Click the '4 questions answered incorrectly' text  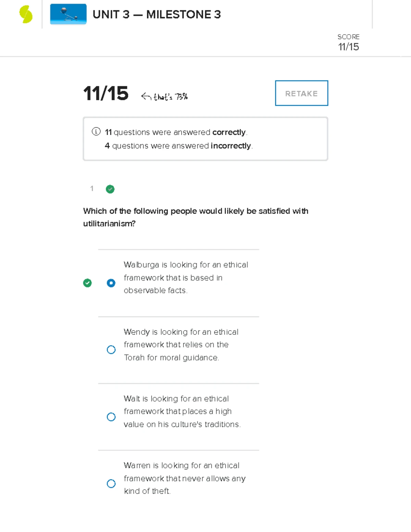[x=178, y=146]
